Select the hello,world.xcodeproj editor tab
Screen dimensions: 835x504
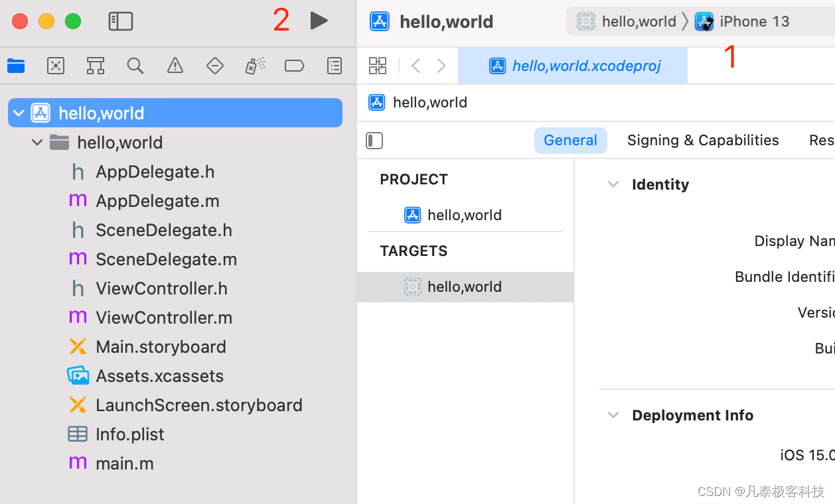pyautogui.click(x=573, y=66)
